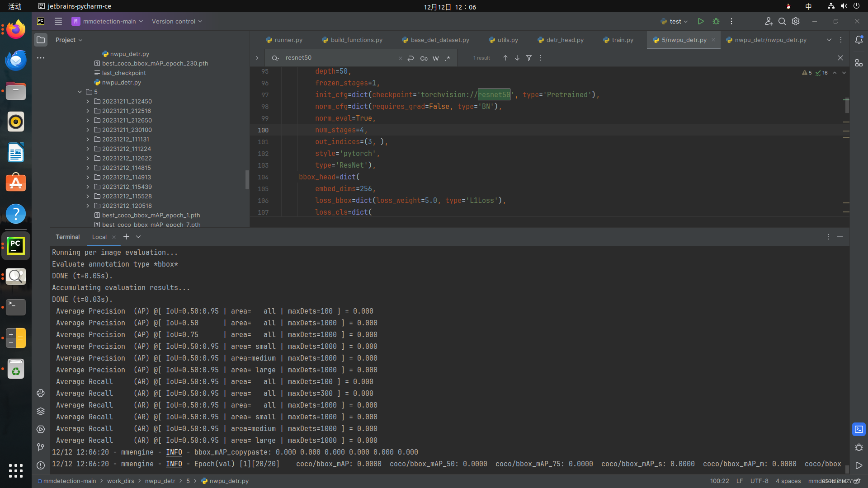Open the Notifications bell
The height and width of the screenshot is (488, 868).
[x=859, y=40]
